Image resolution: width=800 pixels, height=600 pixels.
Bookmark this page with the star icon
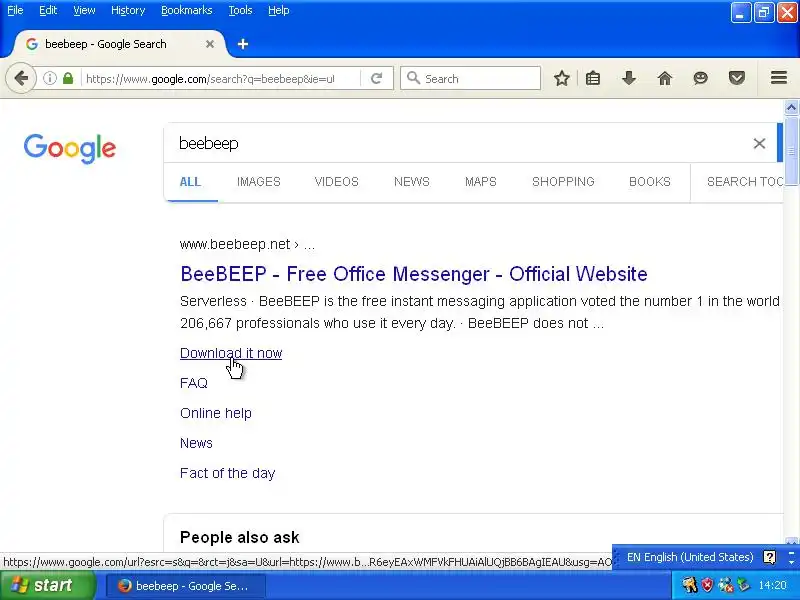[562, 79]
